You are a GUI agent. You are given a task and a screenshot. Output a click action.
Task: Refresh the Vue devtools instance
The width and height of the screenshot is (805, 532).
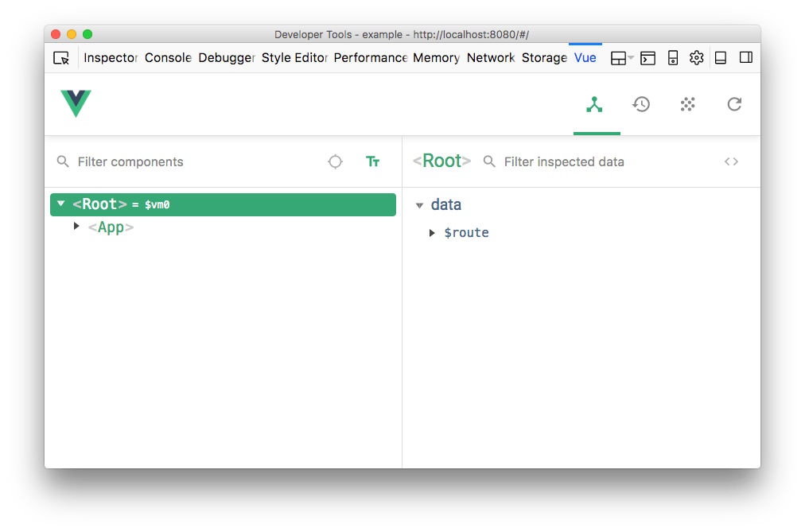(733, 104)
